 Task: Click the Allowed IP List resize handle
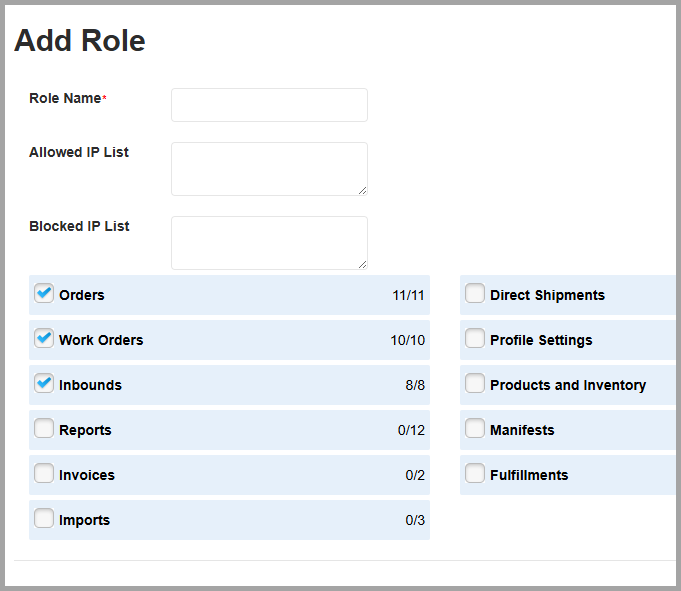coord(363,191)
